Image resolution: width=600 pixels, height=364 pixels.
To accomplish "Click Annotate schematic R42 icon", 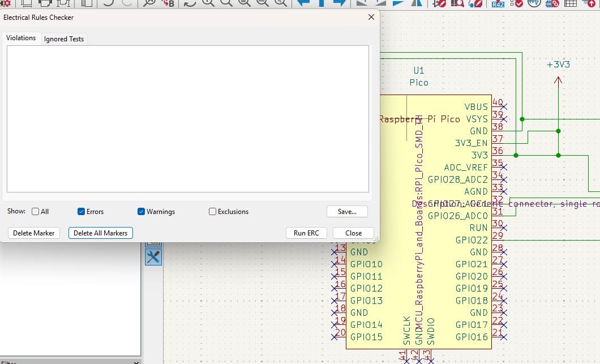I will (x=498, y=3).
